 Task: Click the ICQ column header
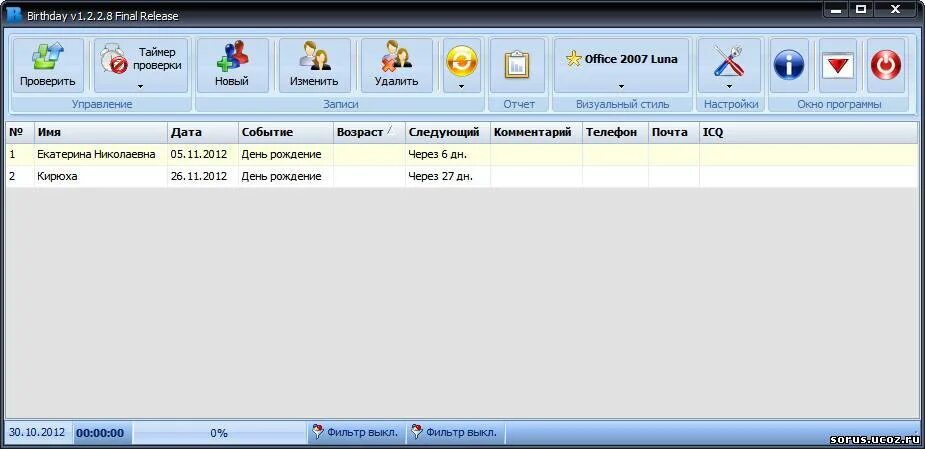coord(808,132)
